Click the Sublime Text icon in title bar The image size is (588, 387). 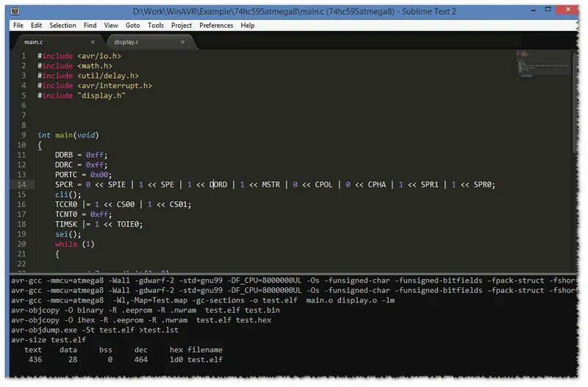pos(15,11)
